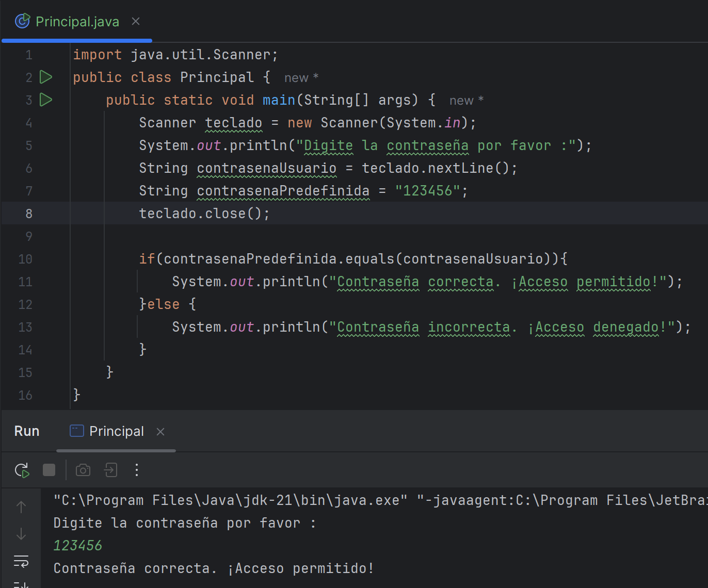Run the Principal class via the line 2 gutter arrow

point(46,77)
